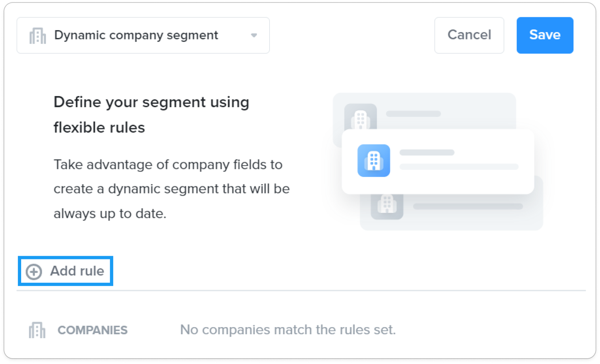Click the building icon in the segment dropdown
Viewport: 600px width, 364px height.
tap(38, 35)
